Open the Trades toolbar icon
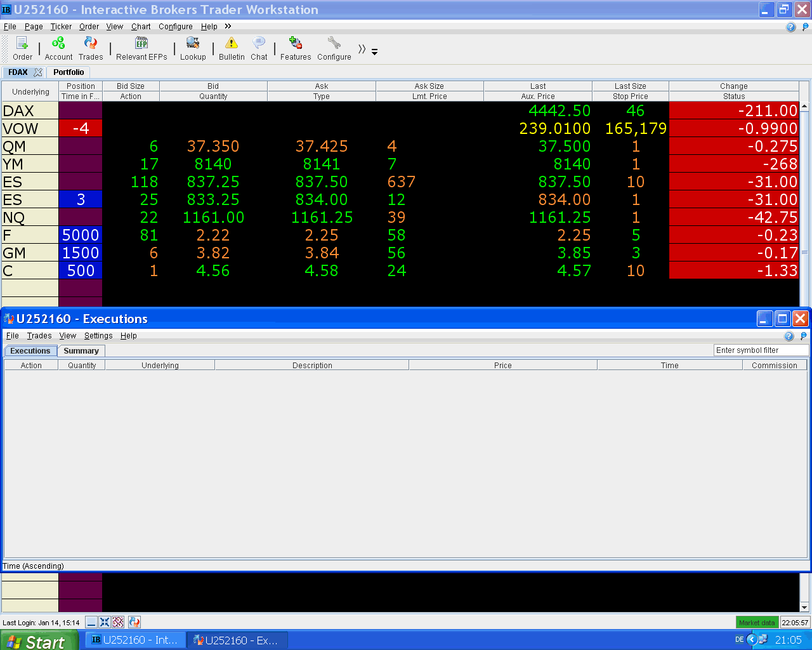The height and width of the screenshot is (650, 812). point(91,48)
